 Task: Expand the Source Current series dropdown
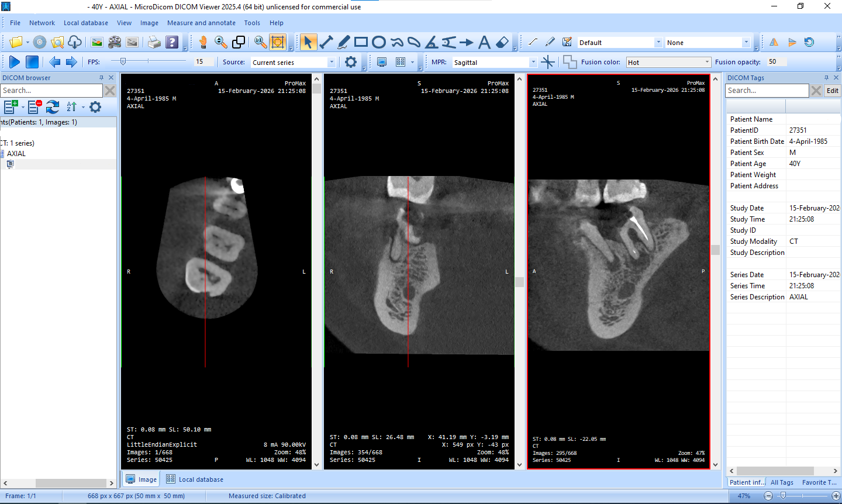click(x=332, y=62)
